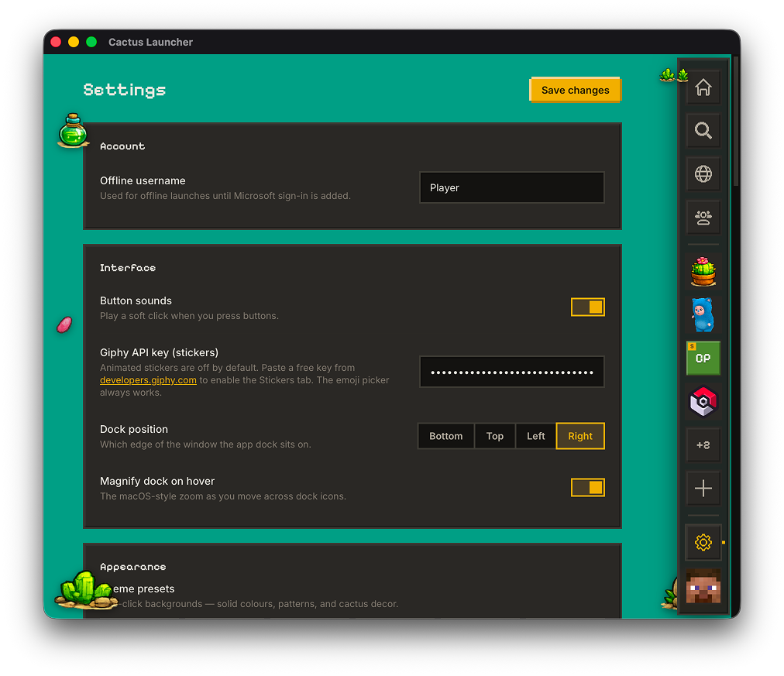Open developers.giphy.com link

[148, 380]
